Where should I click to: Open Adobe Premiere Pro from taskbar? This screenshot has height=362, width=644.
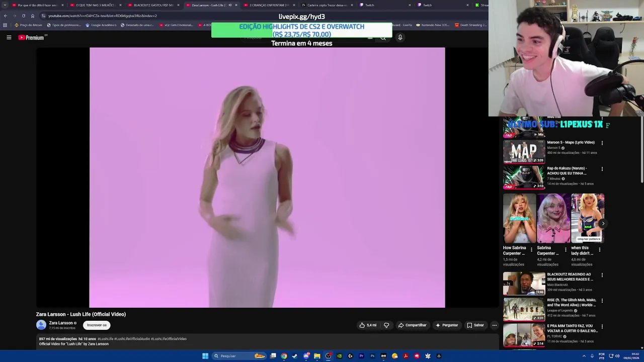[x=361, y=356]
